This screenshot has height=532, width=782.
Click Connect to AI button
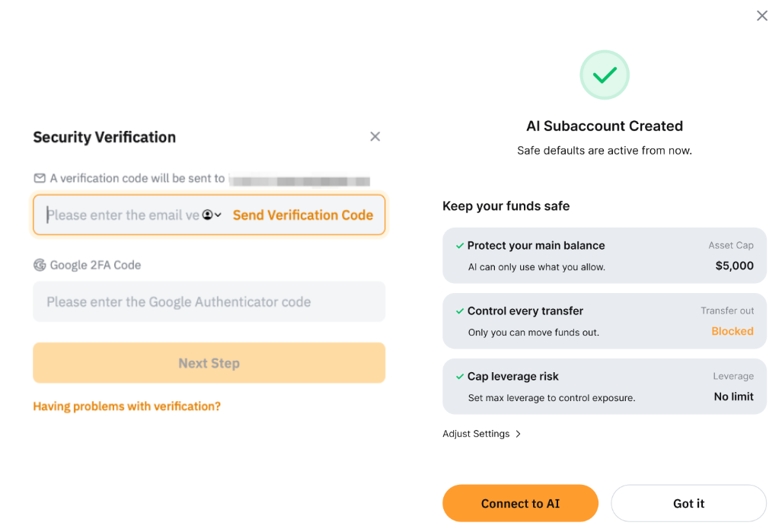(520, 504)
